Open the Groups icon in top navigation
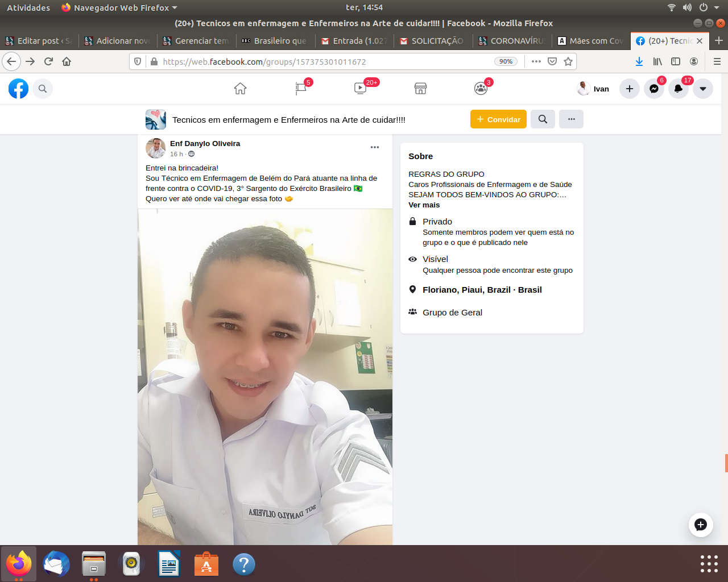Image resolution: width=728 pixels, height=582 pixels. [x=481, y=89]
